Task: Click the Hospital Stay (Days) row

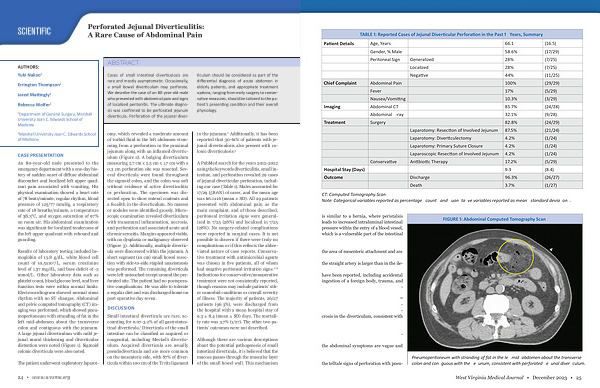Action: pos(452,170)
